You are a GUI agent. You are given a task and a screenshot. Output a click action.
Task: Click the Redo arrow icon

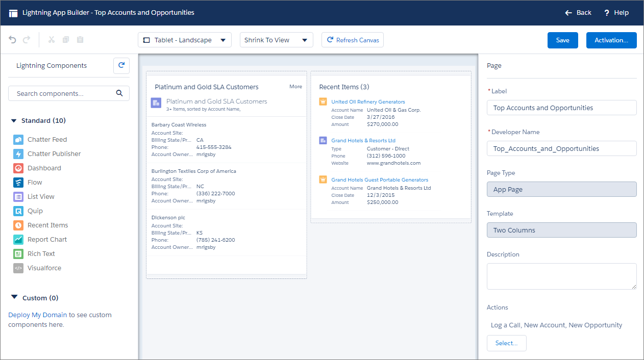[x=27, y=40]
